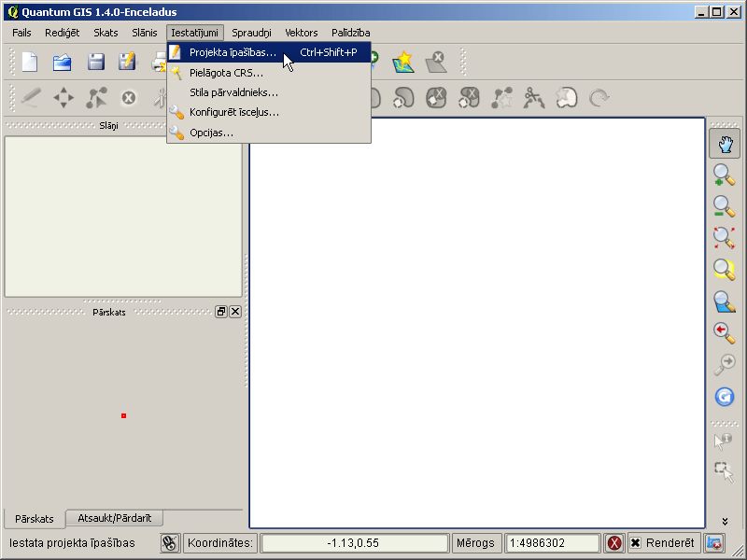Select the Delete Part tool
747x560 pixels.
click(469, 98)
